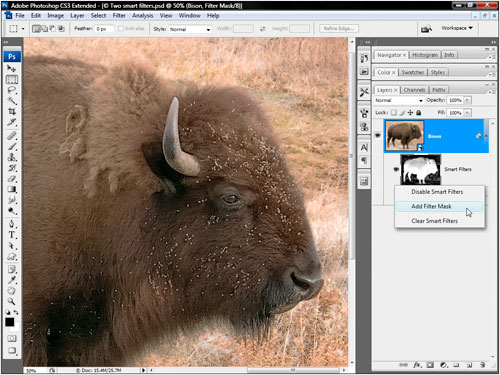
Task: Click the Bison layer thumbnail
Action: (x=404, y=136)
